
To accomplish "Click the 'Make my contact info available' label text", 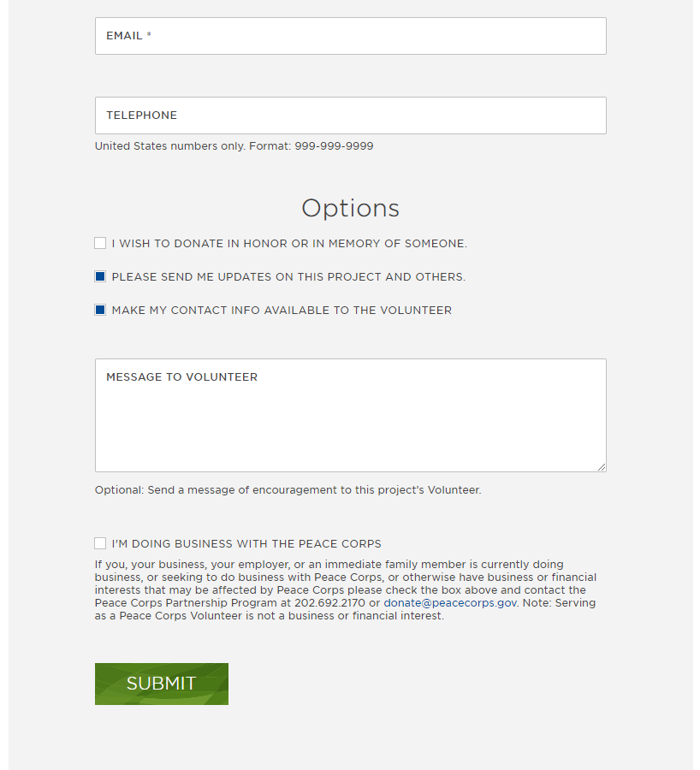I will coord(282,311).
